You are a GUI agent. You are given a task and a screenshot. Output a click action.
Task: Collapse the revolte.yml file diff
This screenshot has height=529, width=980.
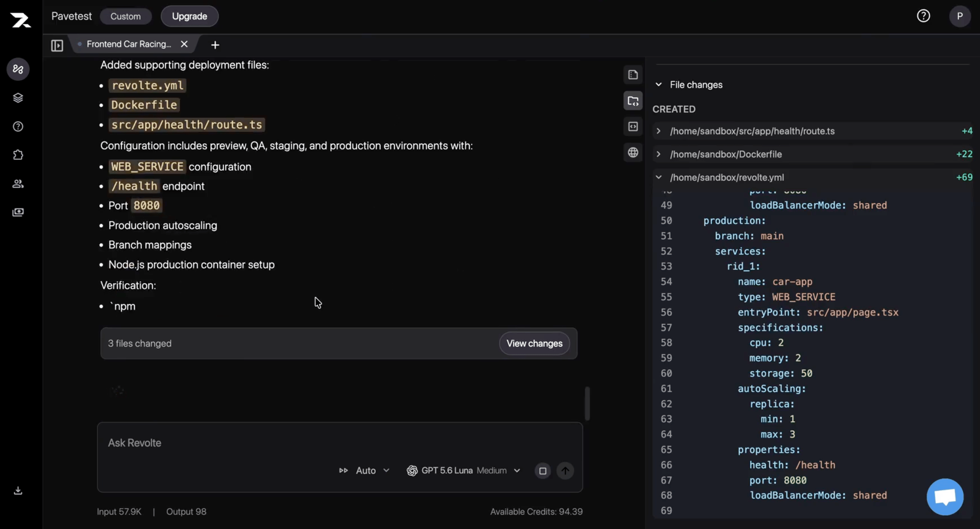(x=659, y=177)
